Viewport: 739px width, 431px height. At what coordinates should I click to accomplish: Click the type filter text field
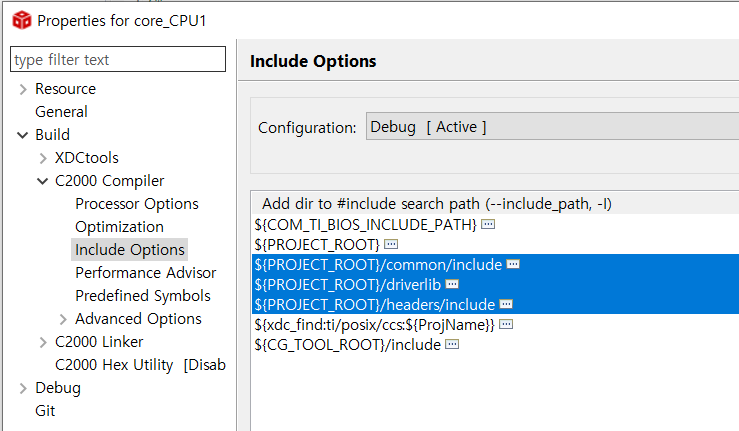[x=118, y=59]
